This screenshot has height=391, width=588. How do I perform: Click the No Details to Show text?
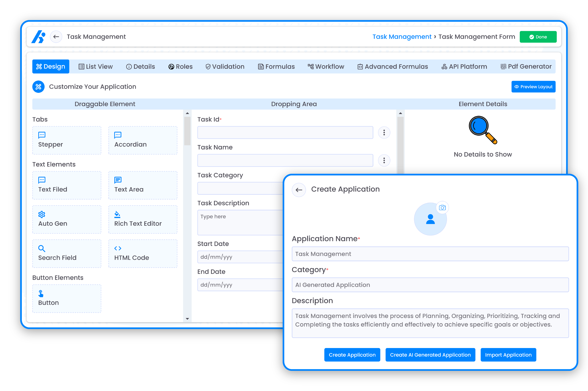pos(483,154)
